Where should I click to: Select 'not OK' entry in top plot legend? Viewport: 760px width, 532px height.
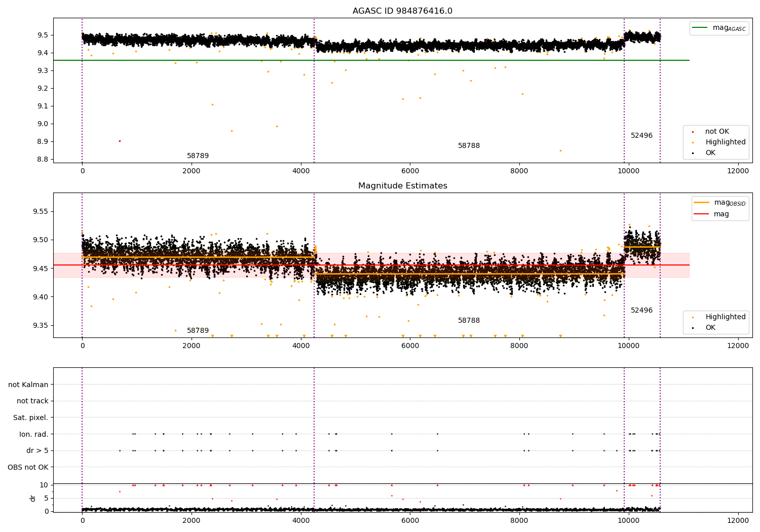(x=717, y=132)
